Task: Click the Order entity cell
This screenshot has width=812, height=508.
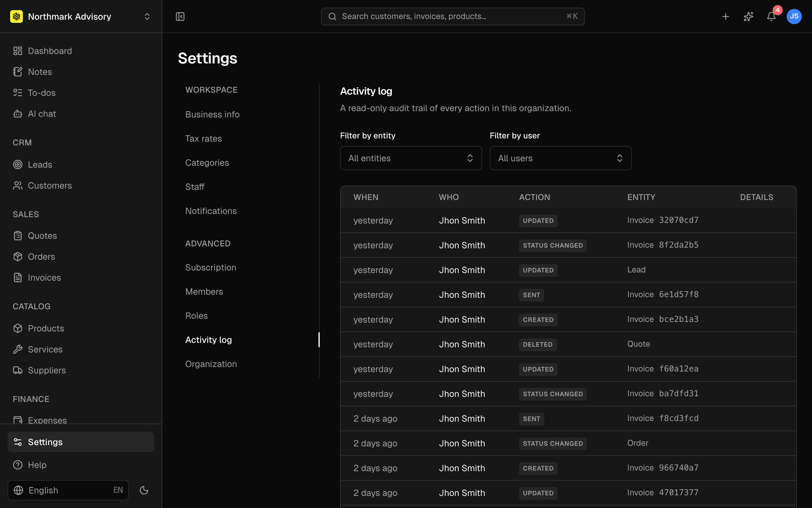Action: tap(638, 443)
